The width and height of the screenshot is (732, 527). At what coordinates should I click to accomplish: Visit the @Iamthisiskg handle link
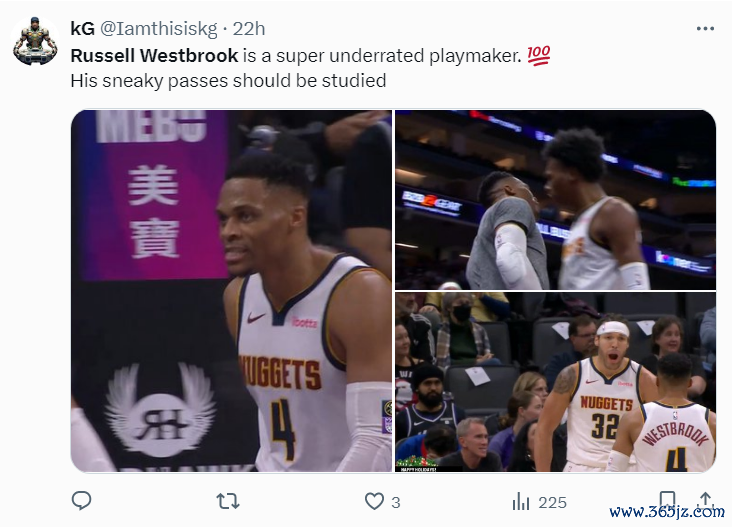click(159, 29)
